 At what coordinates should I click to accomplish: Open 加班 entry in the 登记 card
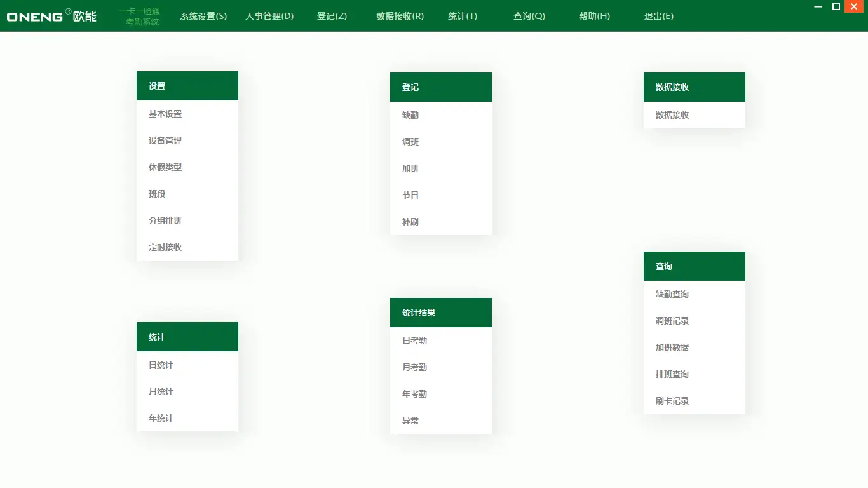pyautogui.click(x=410, y=168)
